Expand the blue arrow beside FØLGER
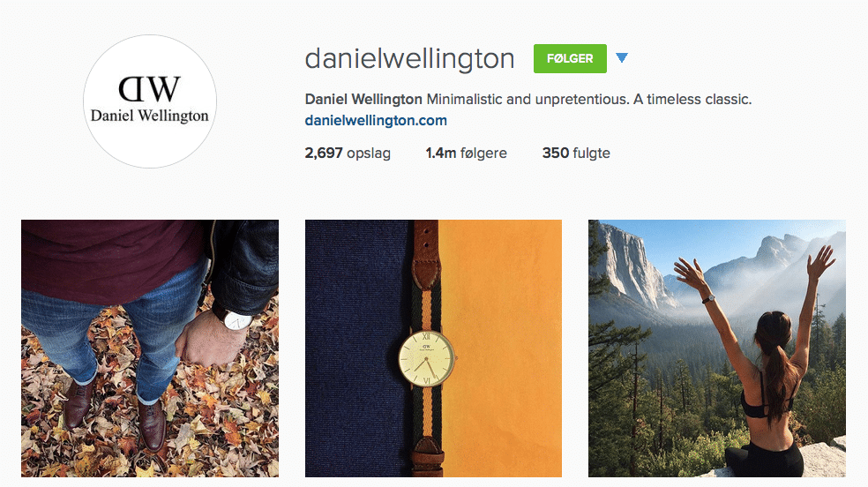Screen dimensions: 868x487 622,57
